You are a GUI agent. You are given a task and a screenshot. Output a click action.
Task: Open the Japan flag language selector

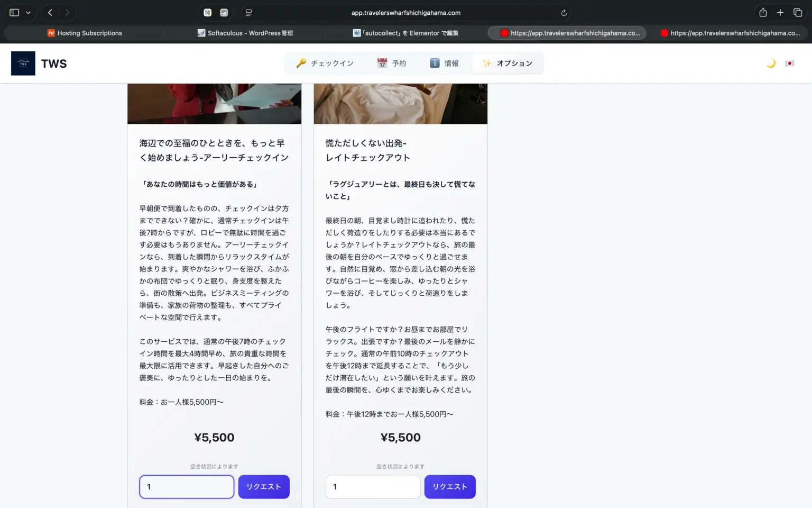(789, 63)
